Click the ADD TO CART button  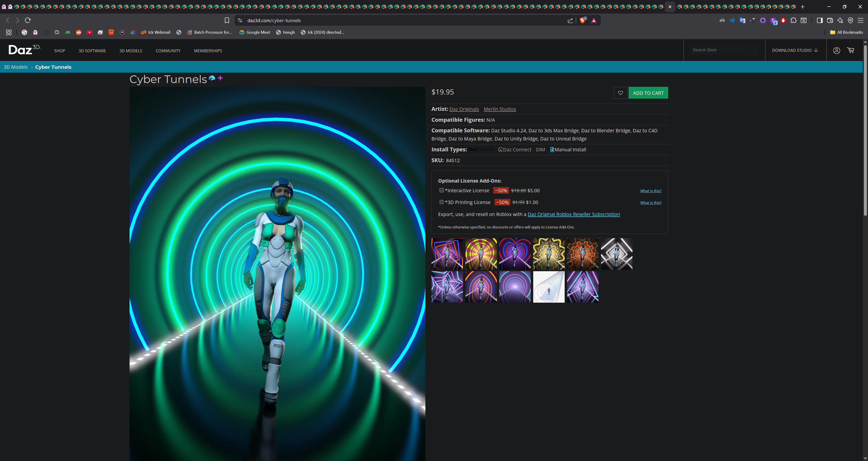tap(648, 93)
